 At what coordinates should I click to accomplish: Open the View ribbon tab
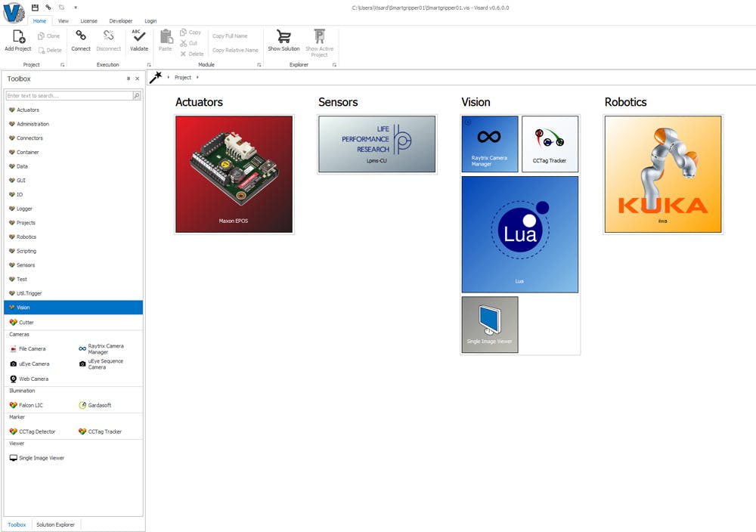coord(64,20)
